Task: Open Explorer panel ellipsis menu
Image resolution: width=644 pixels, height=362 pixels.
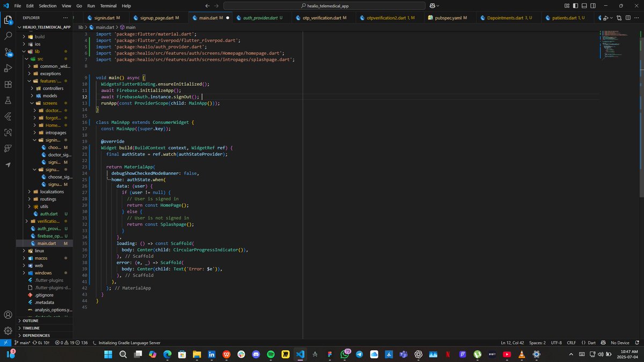Action: click(x=67, y=18)
